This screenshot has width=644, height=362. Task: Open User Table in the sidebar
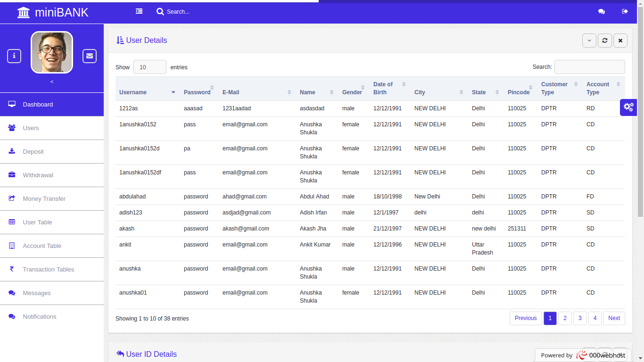(x=52, y=222)
